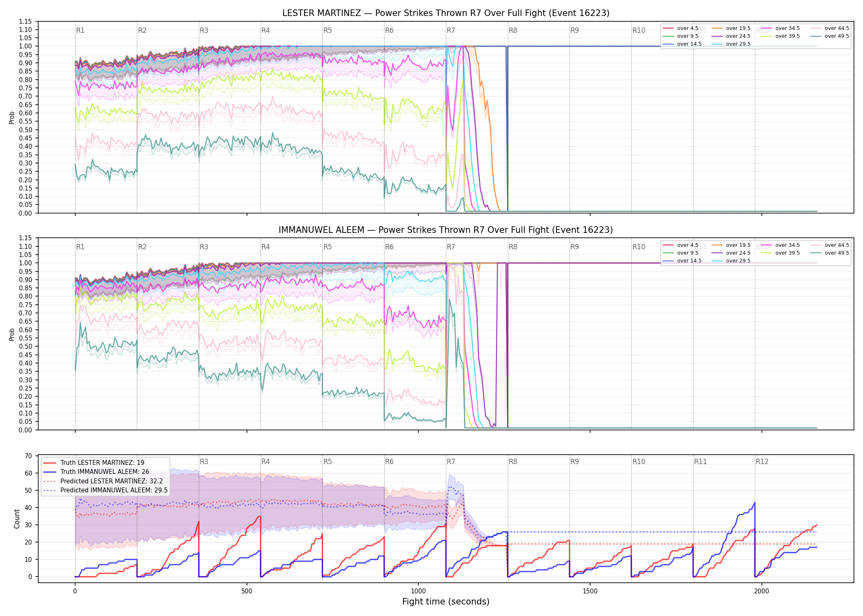This screenshot has width=863, height=616.
Task: Click the R12 round label in count chart
Action: click(x=762, y=462)
